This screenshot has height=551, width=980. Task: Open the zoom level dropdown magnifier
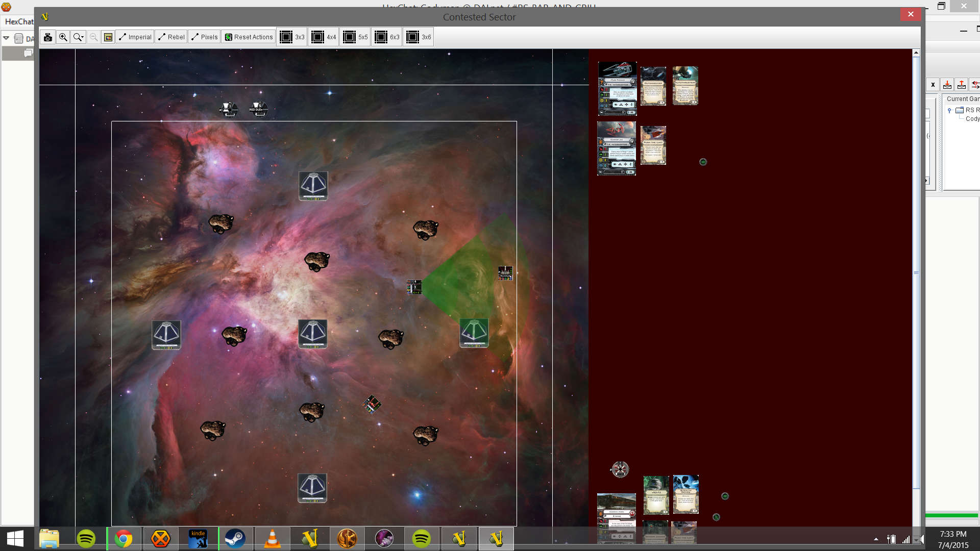coord(78,37)
